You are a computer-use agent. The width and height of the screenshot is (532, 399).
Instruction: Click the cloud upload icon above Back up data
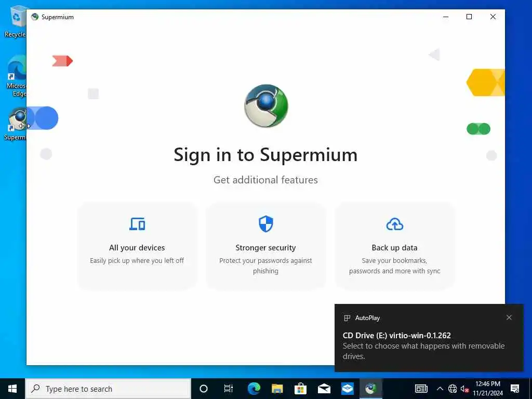point(395,224)
